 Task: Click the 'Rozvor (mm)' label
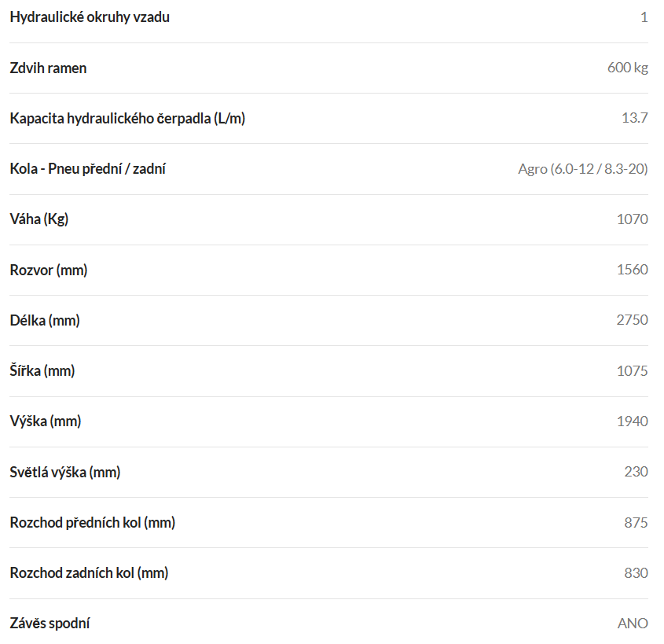coord(49,270)
